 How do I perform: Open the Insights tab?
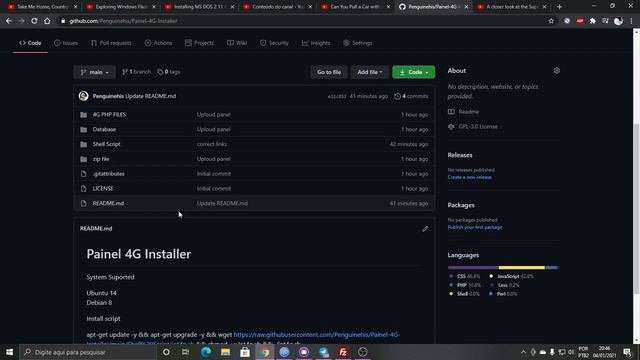click(316, 43)
